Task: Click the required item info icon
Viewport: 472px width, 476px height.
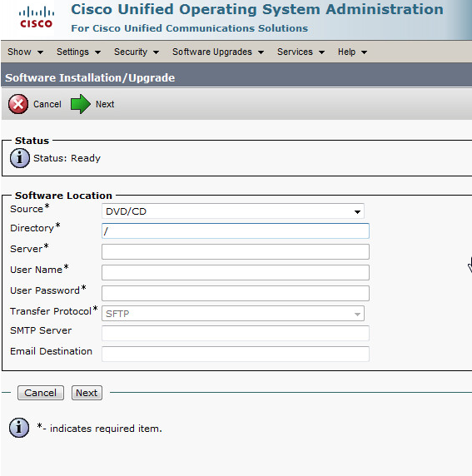Action: (19, 428)
